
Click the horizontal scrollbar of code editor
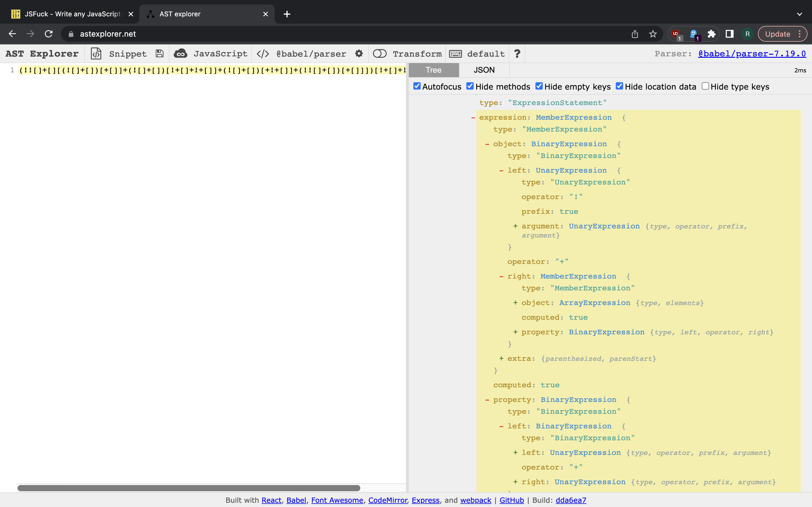(x=189, y=488)
